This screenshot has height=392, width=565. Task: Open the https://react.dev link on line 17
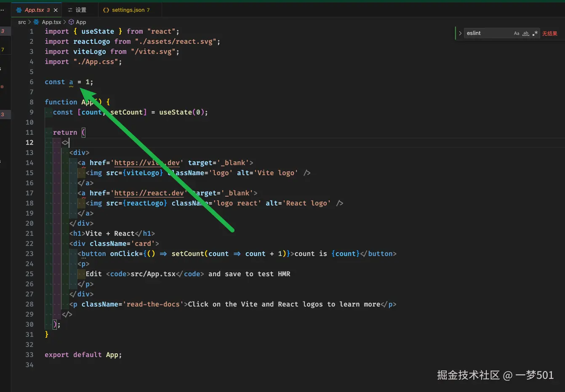pos(149,193)
